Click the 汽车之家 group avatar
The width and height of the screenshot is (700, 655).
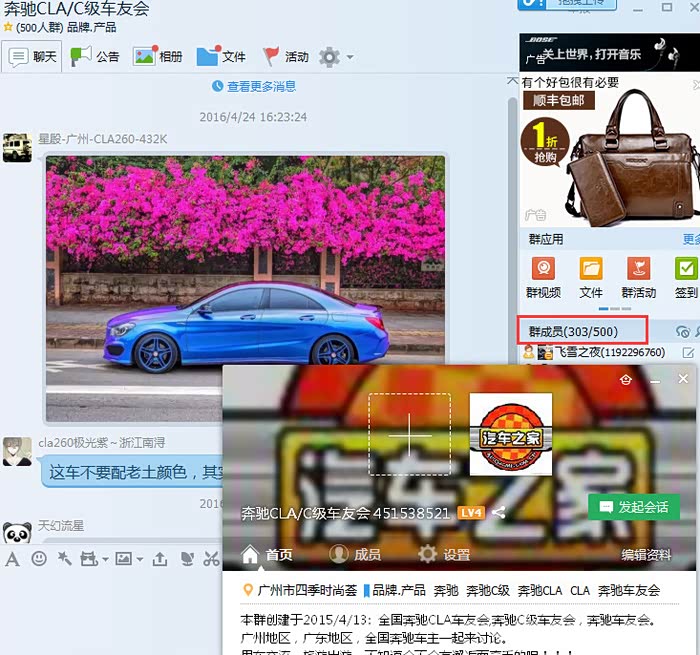tap(511, 434)
